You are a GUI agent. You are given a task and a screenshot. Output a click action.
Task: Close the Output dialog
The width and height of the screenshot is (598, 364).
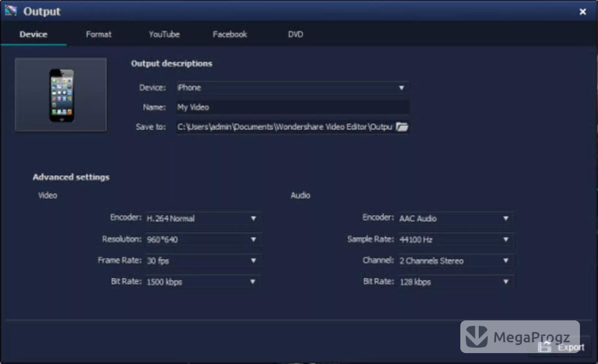tap(582, 12)
